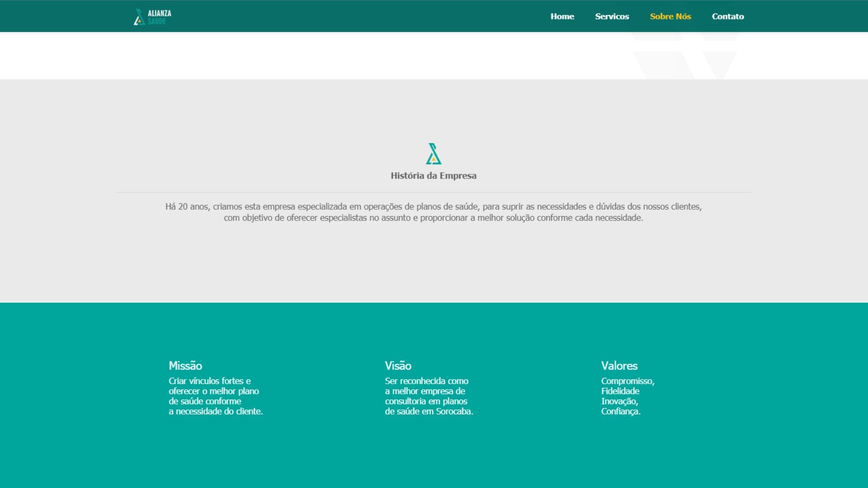Click the triangular logo above História da Empresa
This screenshot has width=868, height=488.
tap(434, 154)
